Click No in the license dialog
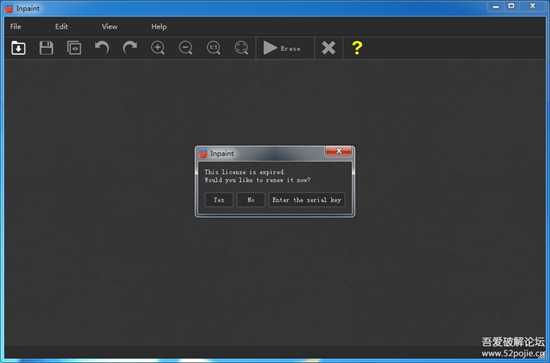The image size is (550, 363). pos(251,200)
